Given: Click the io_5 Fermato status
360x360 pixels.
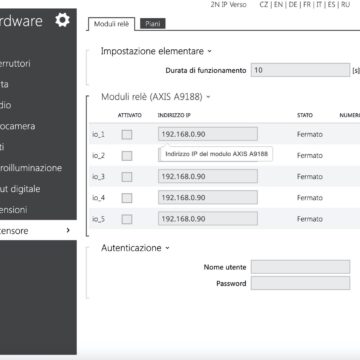Looking at the screenshot, I should (310, 219).
